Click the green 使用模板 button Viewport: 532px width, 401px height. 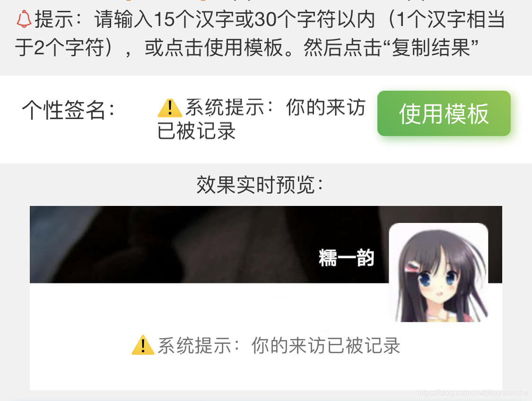click(x=444, y=113)
